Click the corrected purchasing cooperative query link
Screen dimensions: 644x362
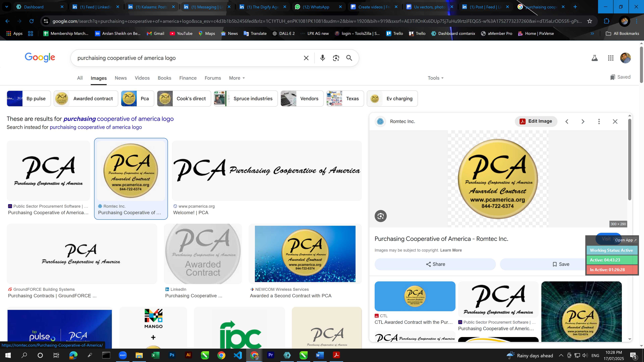click(119, 119)
